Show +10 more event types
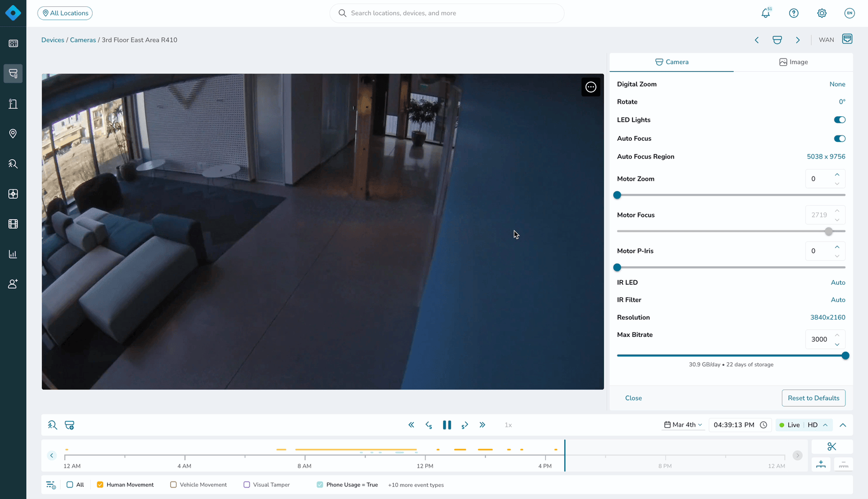Screen dimensions: 868x499 tap(416, 485)
